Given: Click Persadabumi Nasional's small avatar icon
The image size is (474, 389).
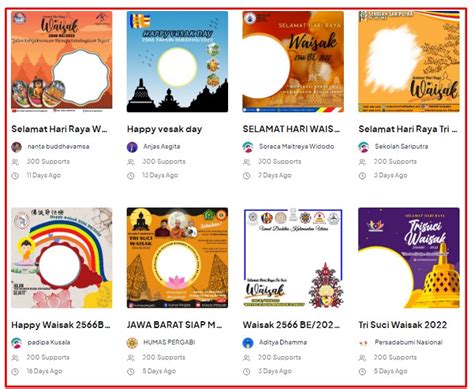Looking at the screenshot, I should tap(364, 343).
